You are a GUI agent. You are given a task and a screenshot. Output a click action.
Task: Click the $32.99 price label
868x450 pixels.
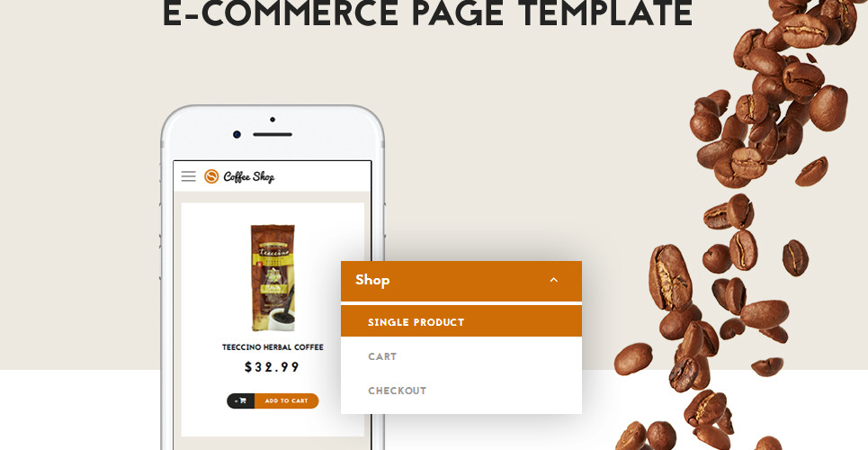click(272, 367)
